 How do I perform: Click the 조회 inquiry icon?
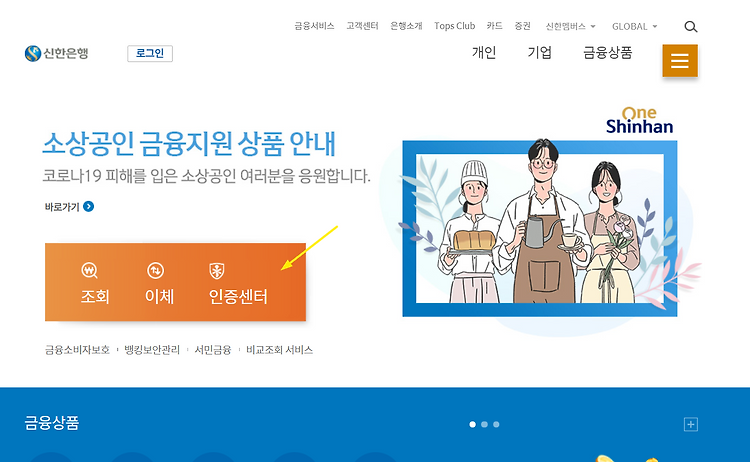[x=89, y=271]
